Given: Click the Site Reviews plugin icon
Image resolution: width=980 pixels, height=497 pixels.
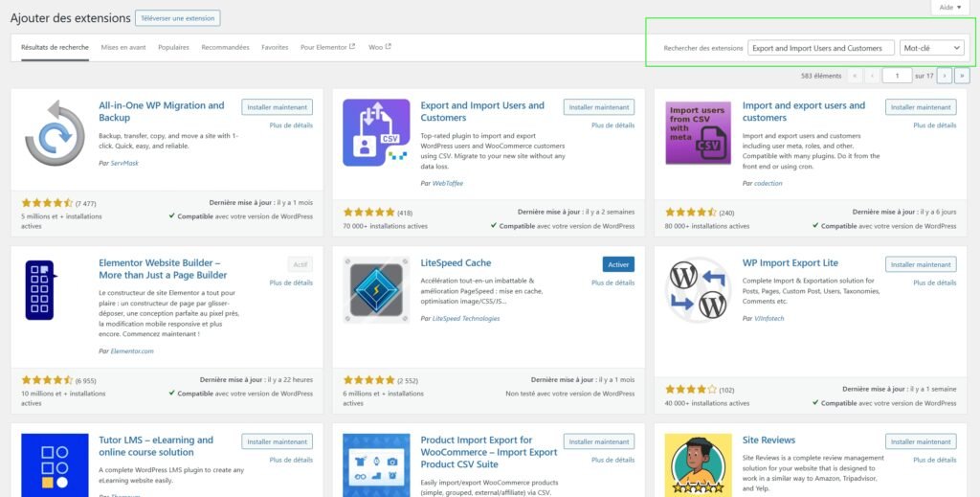Looking at the screenshot, I should tap(698, 464).
